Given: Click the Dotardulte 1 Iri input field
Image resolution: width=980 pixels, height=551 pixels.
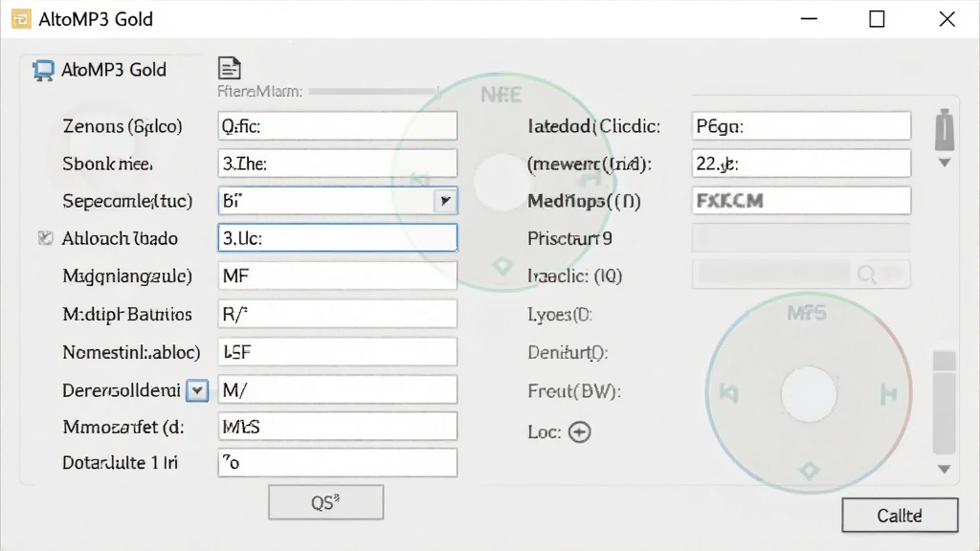Looking at the screenshot, I should [x=338, y=463].
